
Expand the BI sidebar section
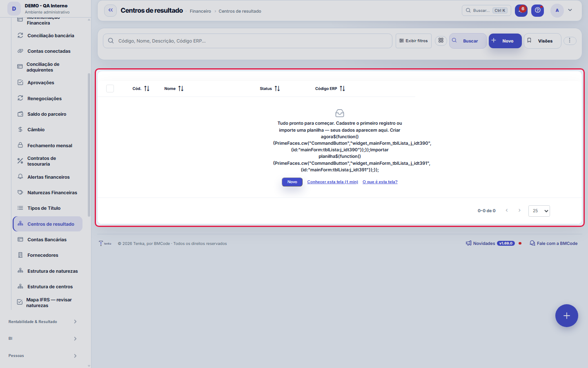coord(43,339)
